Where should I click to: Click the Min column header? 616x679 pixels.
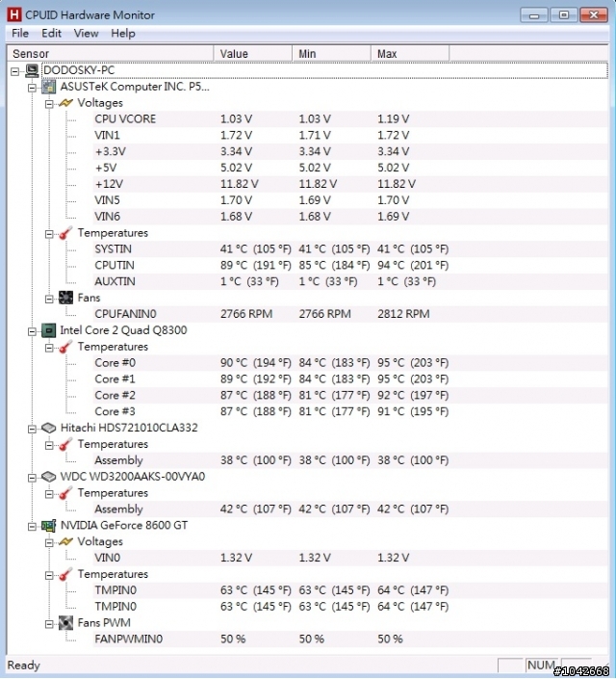332,54
